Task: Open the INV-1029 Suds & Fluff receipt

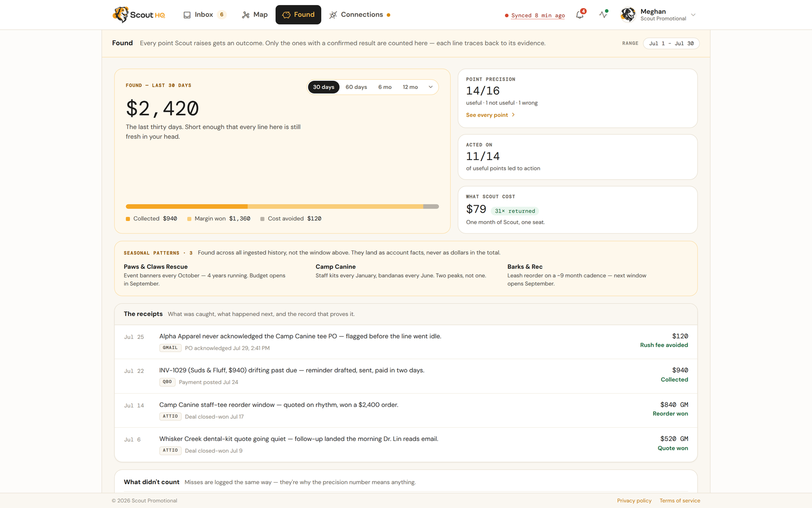Action: 406,376
